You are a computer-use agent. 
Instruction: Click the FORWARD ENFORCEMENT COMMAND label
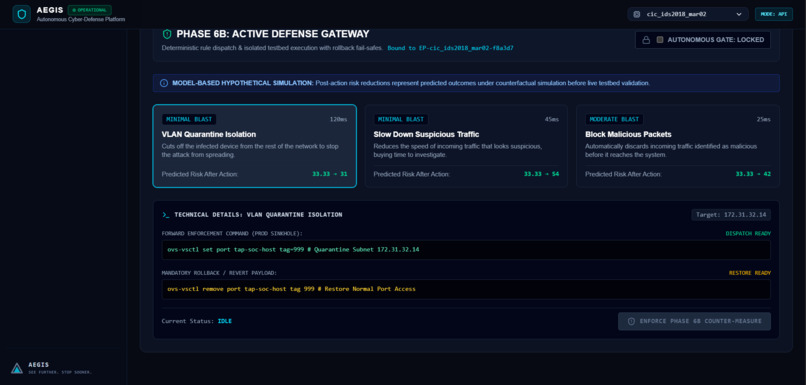(232, 233)
